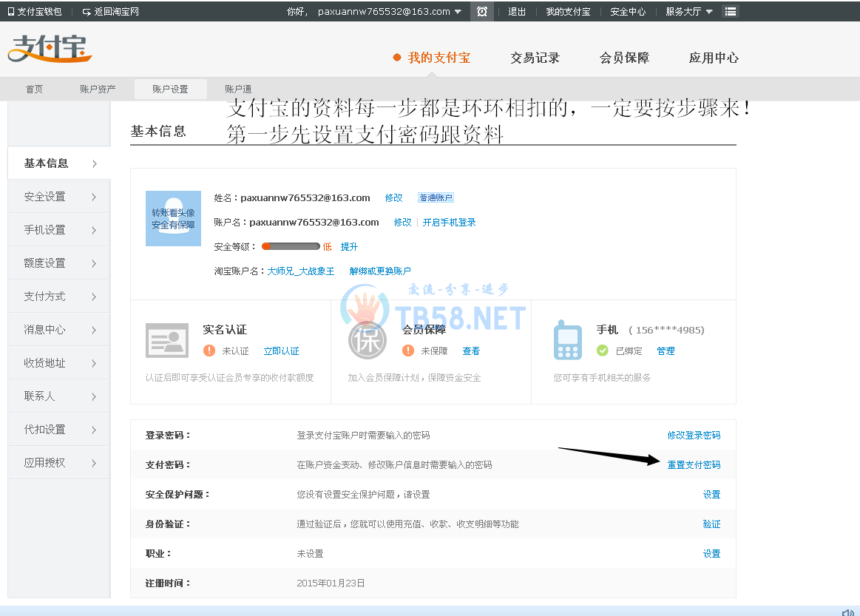Click the 未保障 warning icon
Image resolution: width=860 pixels, height=616 pixels.
coord(408,351)
